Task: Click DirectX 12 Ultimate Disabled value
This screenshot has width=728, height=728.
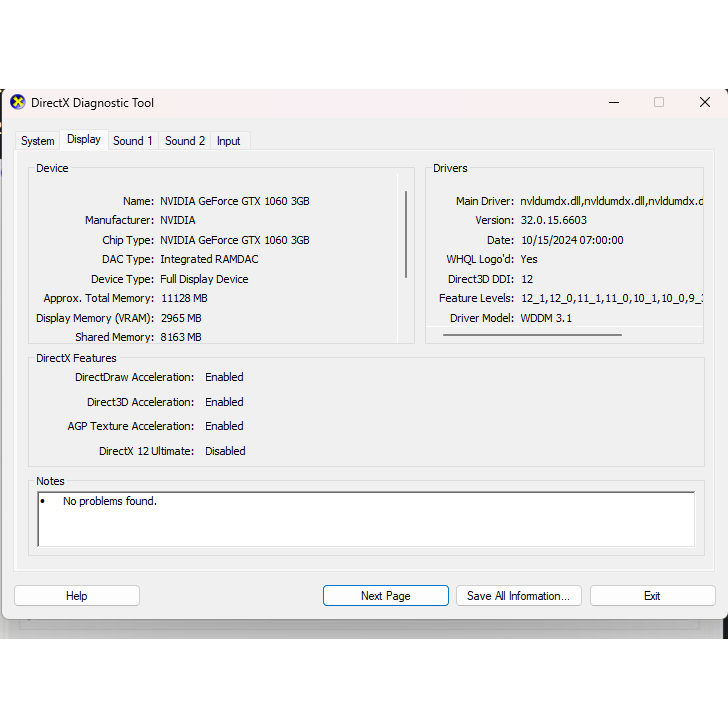Action: (225, 451)
